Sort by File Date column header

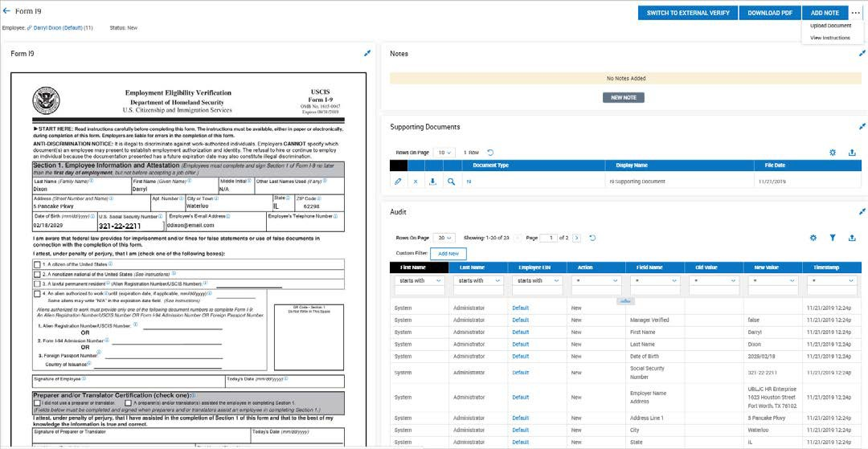[809, 165]
